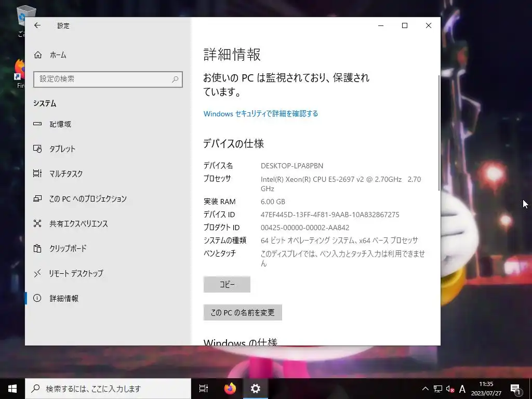Image resolution: width=532 pixels, height=399 pixels.
Task: Select the Projecting to this PC icon
Action: (37, 198)
